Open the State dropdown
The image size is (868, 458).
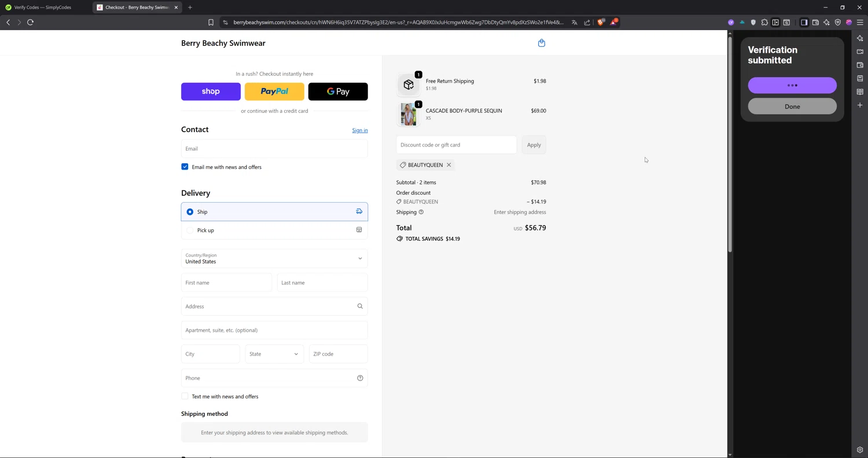tap(274, 354)
